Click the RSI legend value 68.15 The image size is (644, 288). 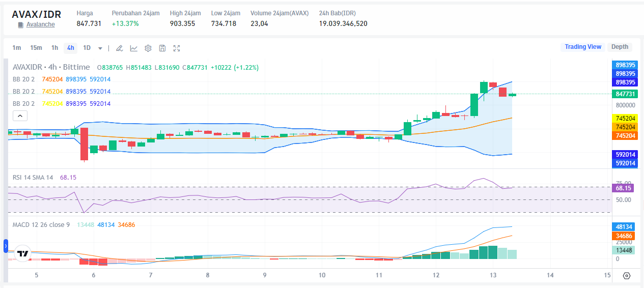68,177
